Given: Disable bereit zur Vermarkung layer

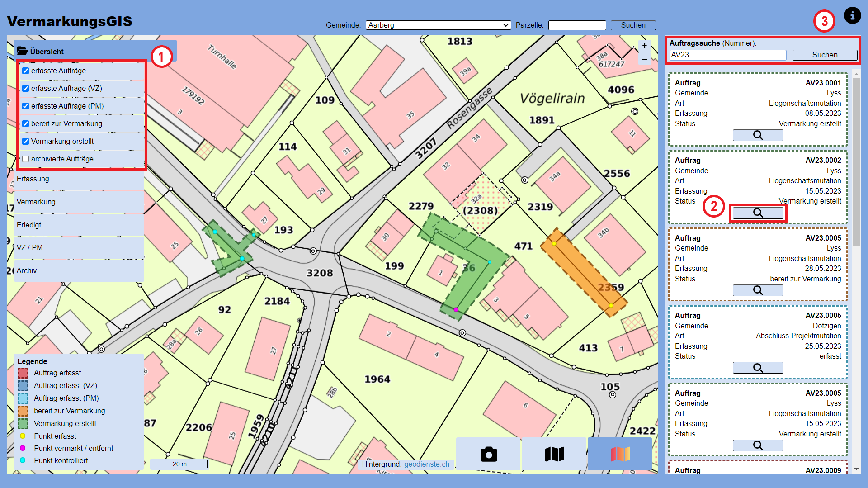Looking at the screenshot, I should click(25, 123).
